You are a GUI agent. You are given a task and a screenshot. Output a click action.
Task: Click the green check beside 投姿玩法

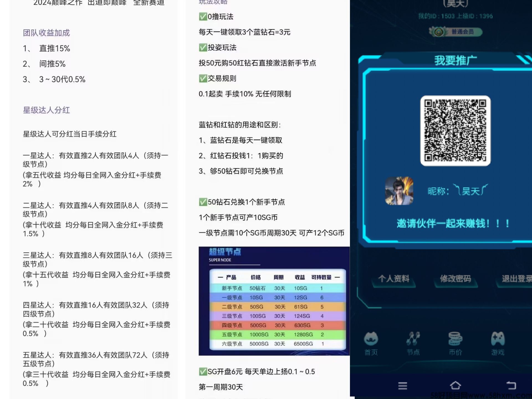click(x=203, y=48)
